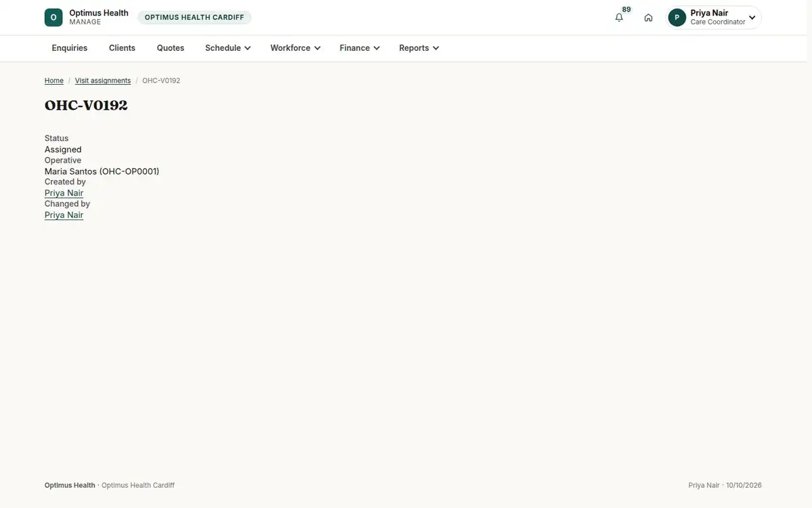The height and width of the screenshot is (508, 812).
Task: Expand the user account chevron
Action: pyautogui.click(x=752, y=18)
